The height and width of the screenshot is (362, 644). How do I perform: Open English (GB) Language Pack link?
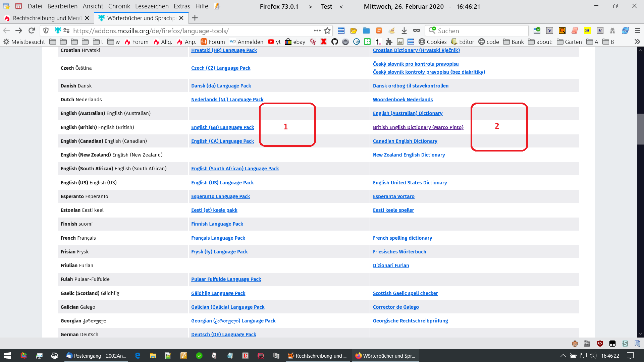coord(222,127)
